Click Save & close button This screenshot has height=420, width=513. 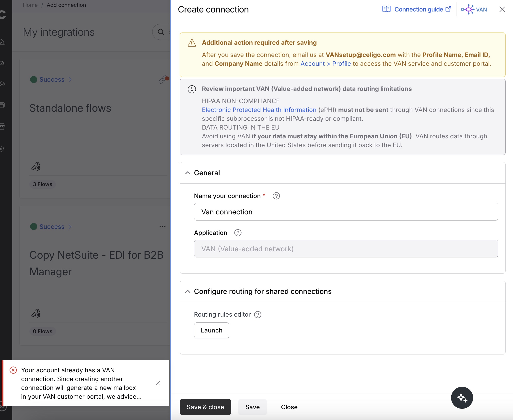205,407
